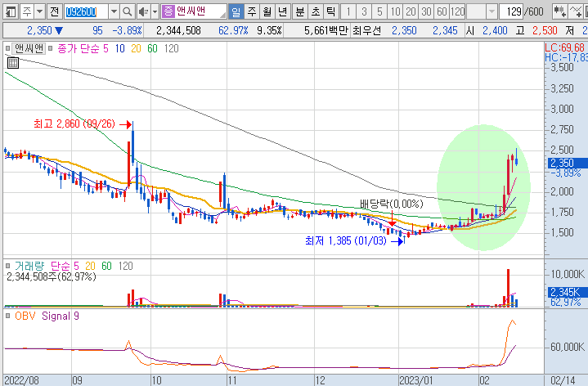588x386 pixels.
Task: Click the purple 증 badge icon
Action: [168, 11]
